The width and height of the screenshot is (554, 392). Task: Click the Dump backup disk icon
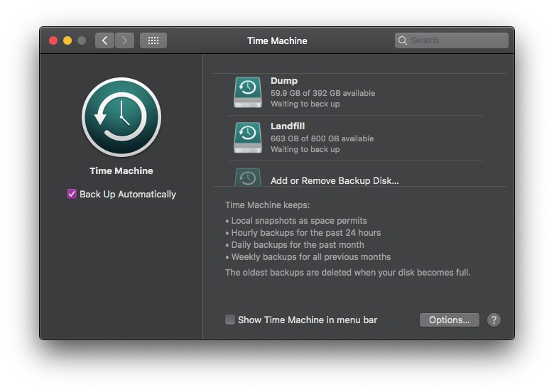[248, 92]
